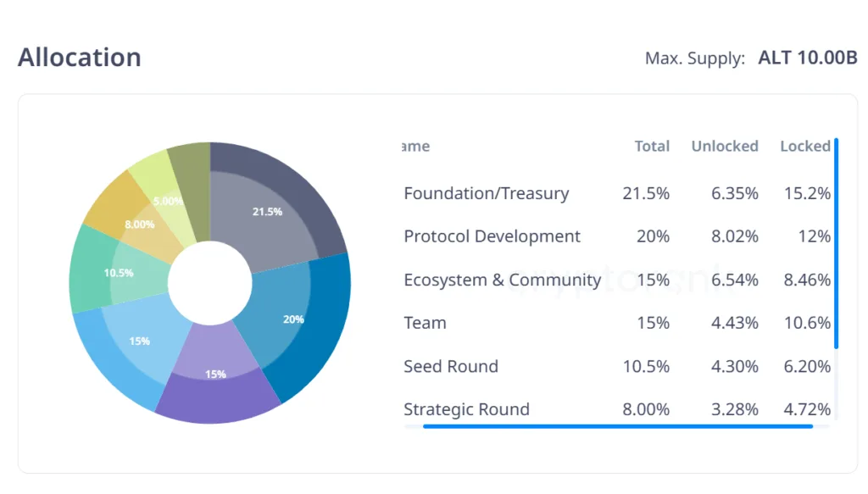868x494 pixels.
Task: Click the Protocol Development row name
Action: pos(492,236)
